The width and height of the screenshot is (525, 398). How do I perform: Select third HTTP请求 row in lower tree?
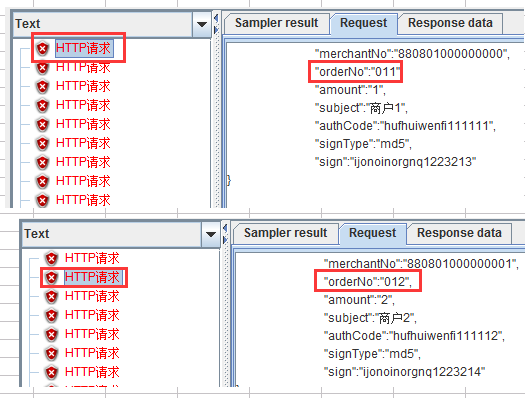pyautogui.click(x=92, y=296)
